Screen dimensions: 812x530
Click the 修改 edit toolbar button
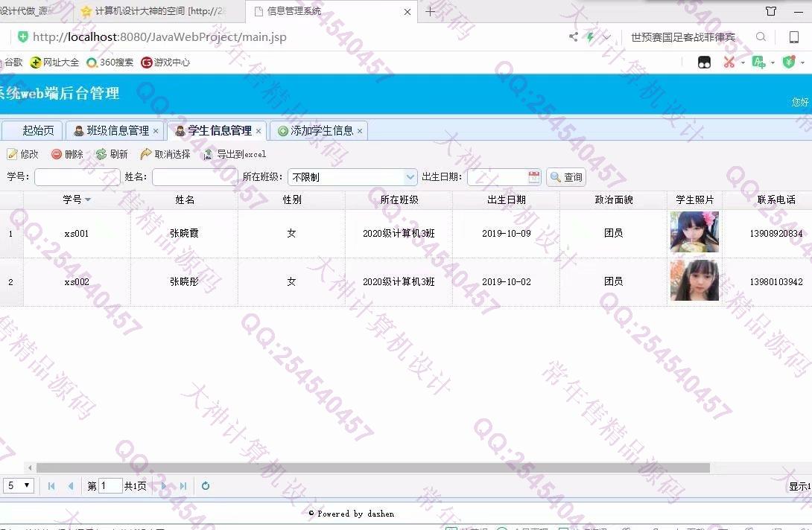click(22, 154)
